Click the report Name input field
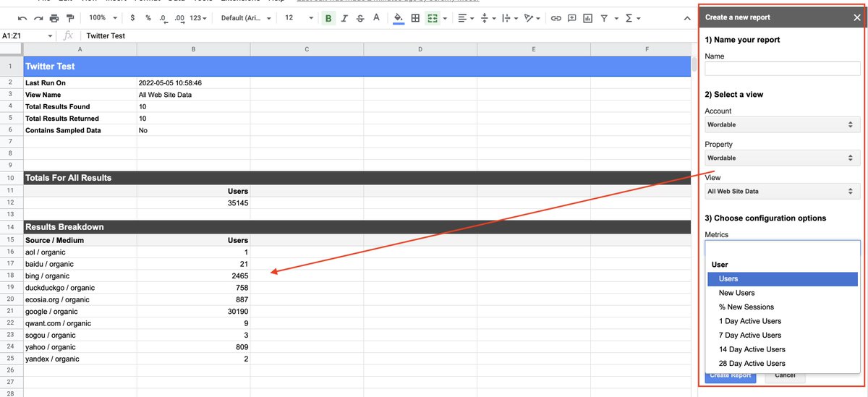 tap(783, 69)
